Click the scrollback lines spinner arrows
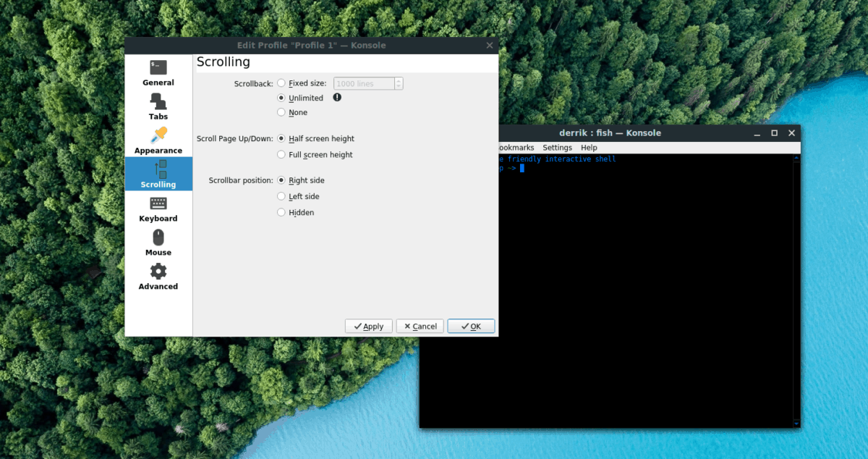Image resolution: width=868 pixels, height=459 pixels. click(399, 83)
